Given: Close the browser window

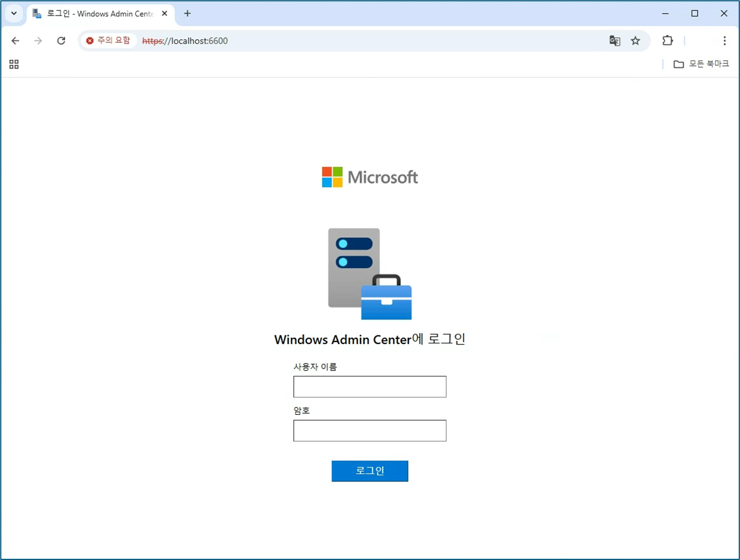Looking at the screenshot, I should pyautogui.click(x=724, y=13).
